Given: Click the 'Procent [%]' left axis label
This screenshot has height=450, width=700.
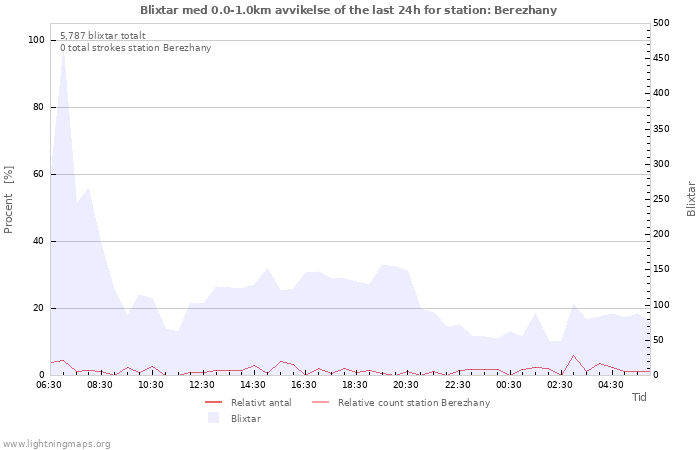Looking at the screenshot, I should point(9,200).
